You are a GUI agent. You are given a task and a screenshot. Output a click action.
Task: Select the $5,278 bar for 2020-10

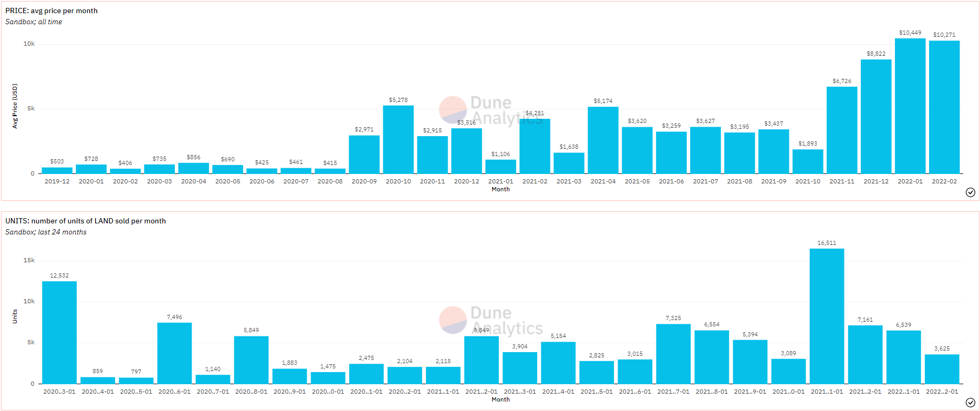[x=398, y=140]
